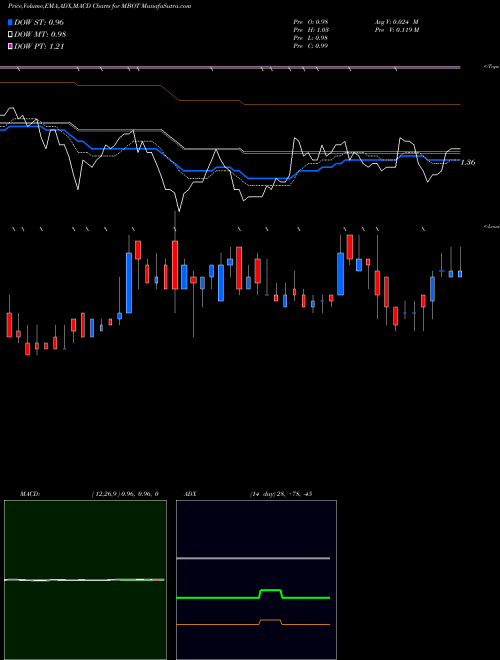Click the ADX '(14 day) 28, +78, -45' values
The height and width of the screenshot is (660, 500).
281,494
